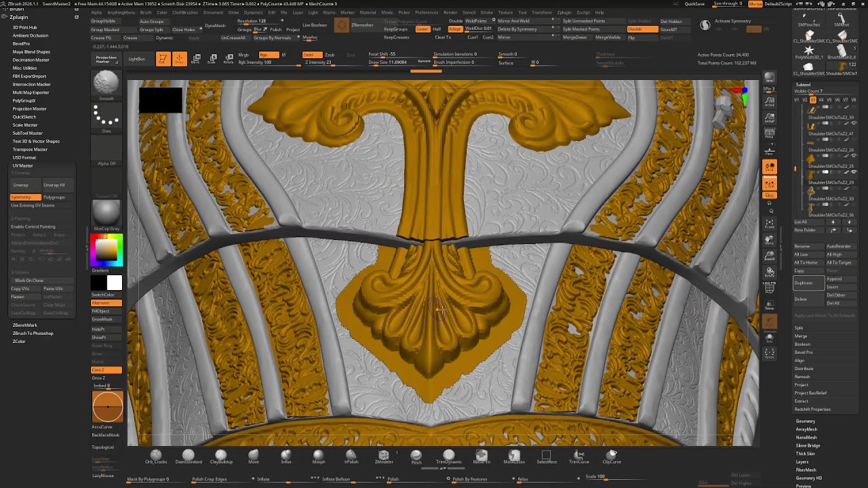Collapse the UV Master plugin section
The width and height of the screenshot is (868, 488).
pos(22,165)
